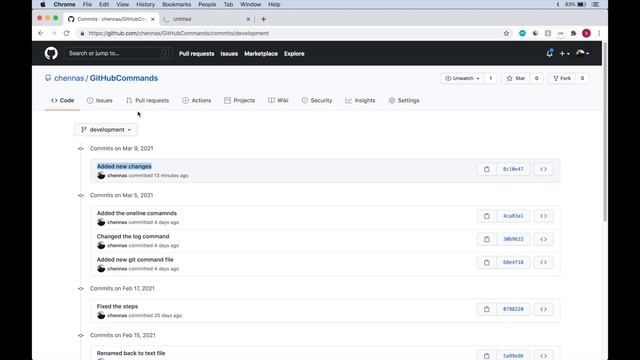Open the Unwatch dropdown
The width and height of the screenshot is (640, 360).
462,78
